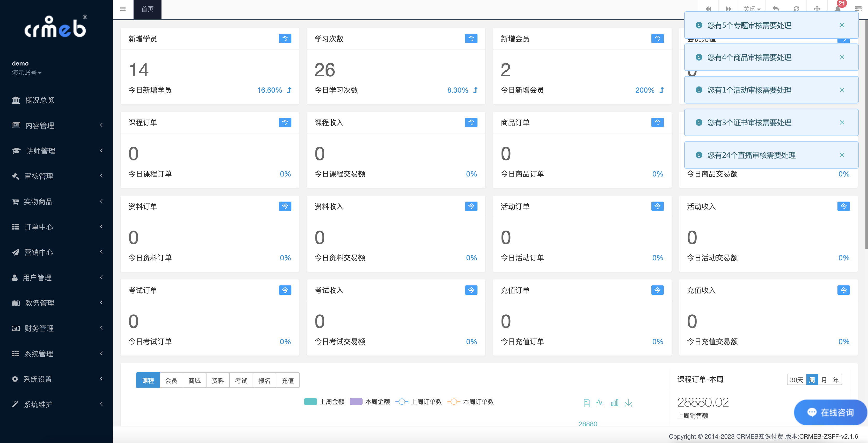Toggle the 本周金额 legend series
The width and height of the screenshot is (868, 443).
370,402
